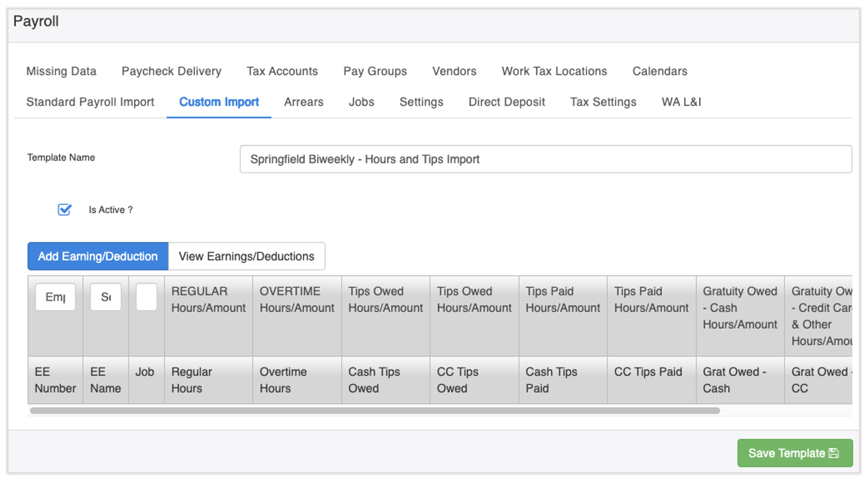
Task: Click the Save Template button
Action: tap(794, 453)
